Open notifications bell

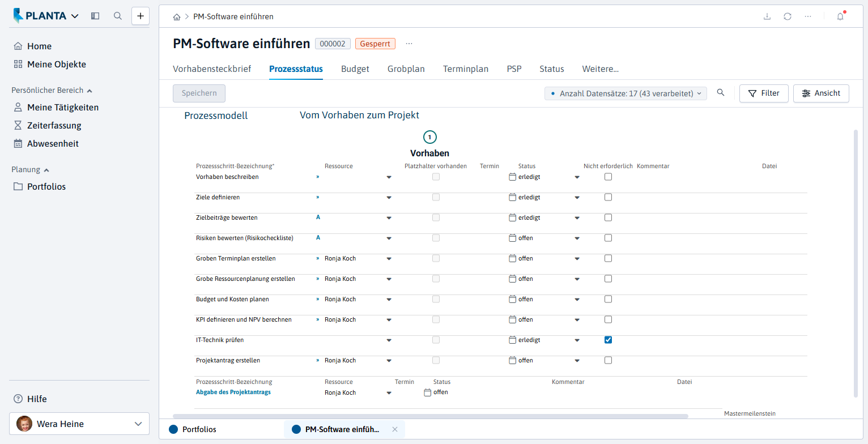840,16
